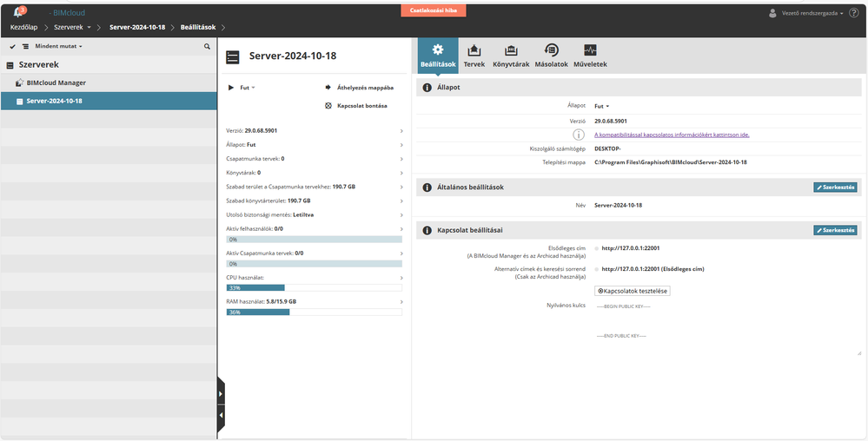The width and height of the screenshot is (868, 441).
Task: Click Kapcsolatok tesztelése button
Action: 633,291
